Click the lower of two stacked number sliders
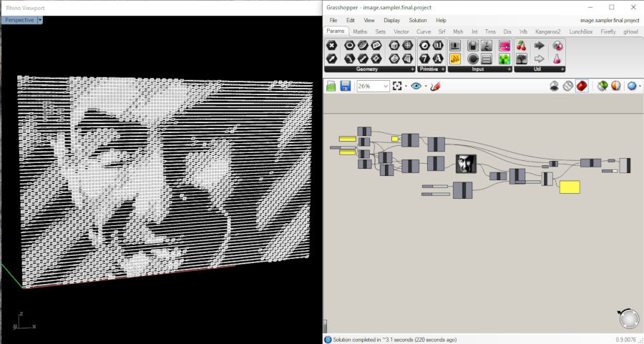644x344 pixels. click(x=435, y=194)
